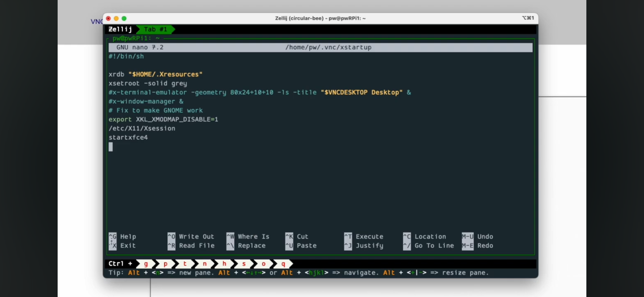Click the 't' tab mode key
The width and height of the screenshot is (644, 297).
(x=185, y=264)
